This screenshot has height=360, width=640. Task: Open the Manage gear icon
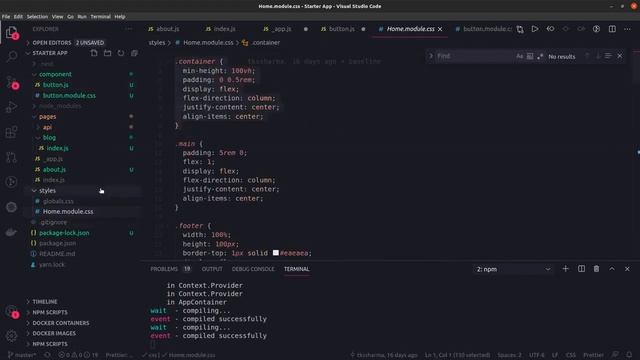point(11,336)
